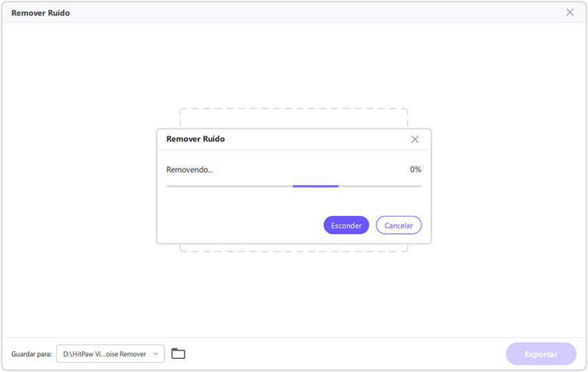
Task: Close the main Remover Ruído window
Action: point(569,12)
